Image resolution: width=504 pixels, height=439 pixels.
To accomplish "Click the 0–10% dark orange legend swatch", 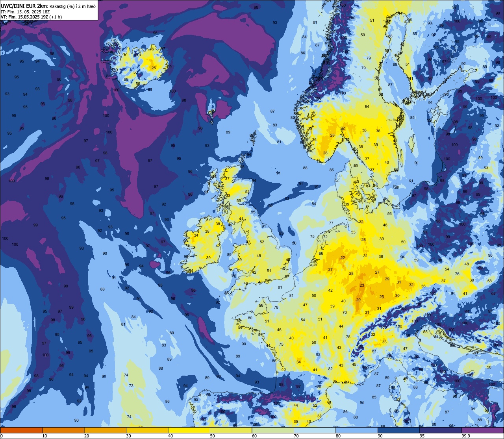I will tap(21, 430).
